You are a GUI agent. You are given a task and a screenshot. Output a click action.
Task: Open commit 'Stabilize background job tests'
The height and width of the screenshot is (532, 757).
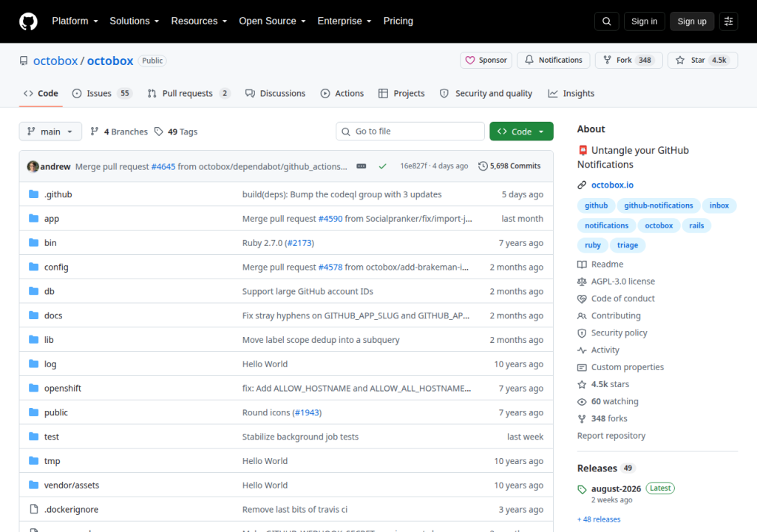300,437
